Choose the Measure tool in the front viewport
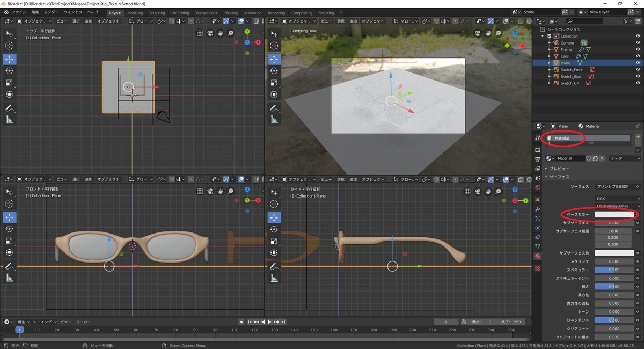This screenshot has width=644, height=349. [9, 278]
